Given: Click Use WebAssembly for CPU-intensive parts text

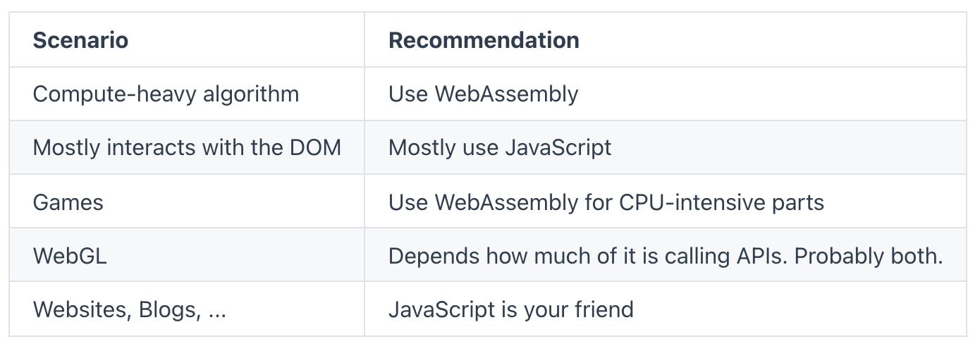Looking at the screenshot, I should [x=606, y=202].
